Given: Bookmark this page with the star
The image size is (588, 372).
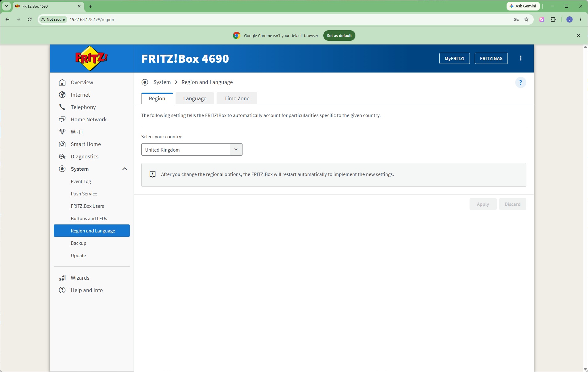Looking at the screenshot, I should point(526,19).
